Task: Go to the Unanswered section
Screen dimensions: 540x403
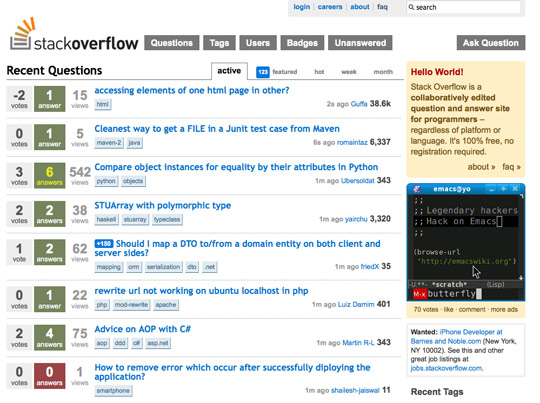Action: click(360, 43)
